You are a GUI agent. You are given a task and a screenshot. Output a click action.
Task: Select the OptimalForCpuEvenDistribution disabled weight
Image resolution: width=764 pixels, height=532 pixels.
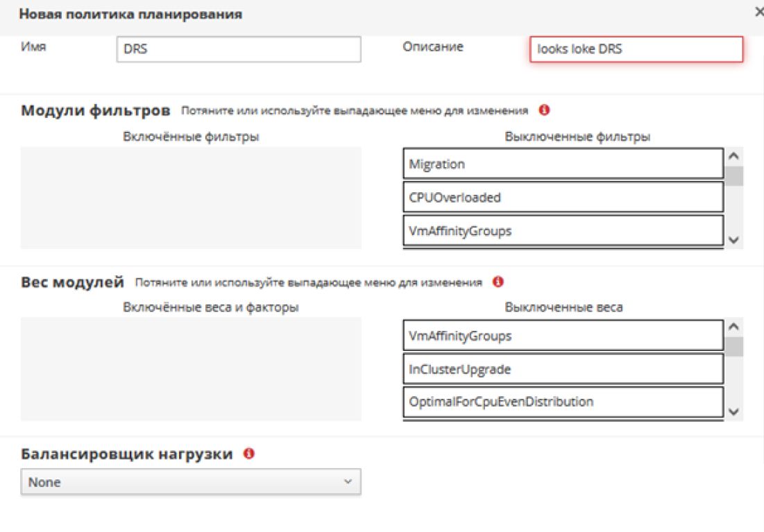(x=563, y=402)
